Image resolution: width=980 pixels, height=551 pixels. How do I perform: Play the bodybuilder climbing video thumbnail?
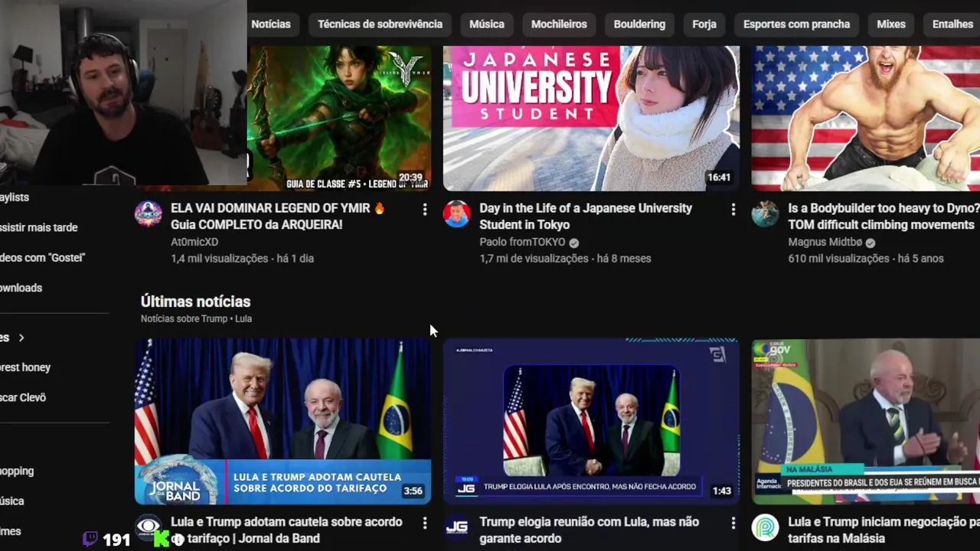tap(866, 119)
